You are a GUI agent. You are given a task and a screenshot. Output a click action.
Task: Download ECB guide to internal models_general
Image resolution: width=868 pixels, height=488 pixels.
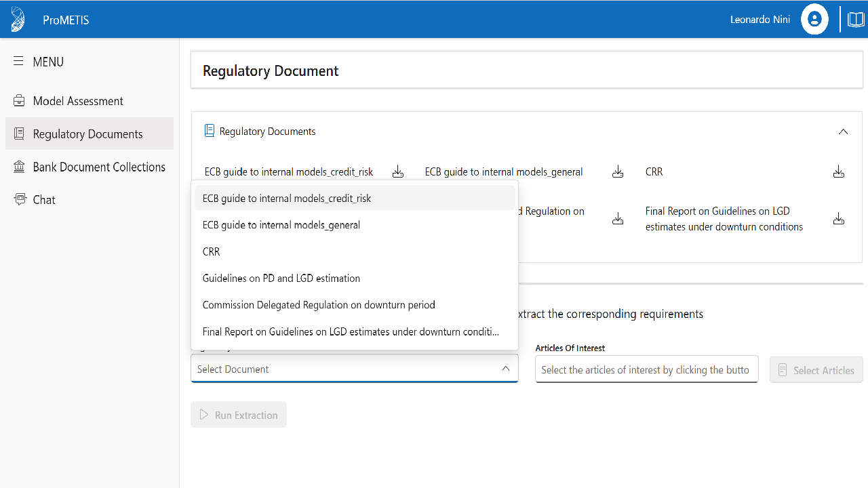click(618, 172)
